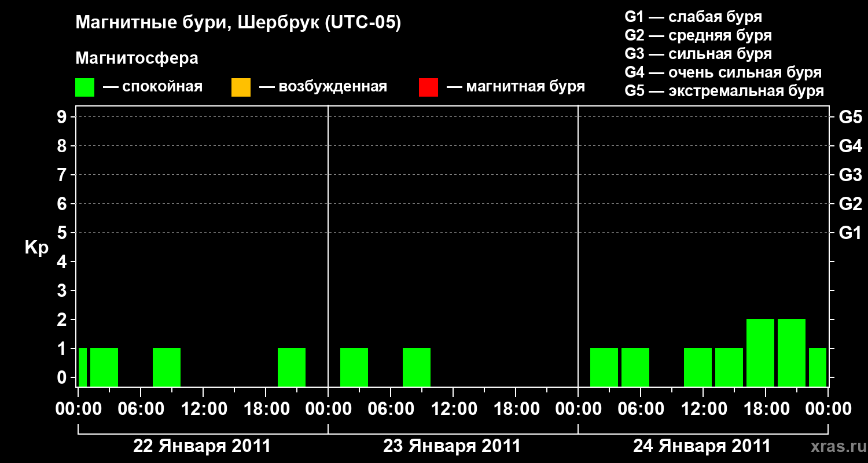Click the 'G3' right-axis label
Viewport: 868px width, 463px height.
click(x=851, y=175)
